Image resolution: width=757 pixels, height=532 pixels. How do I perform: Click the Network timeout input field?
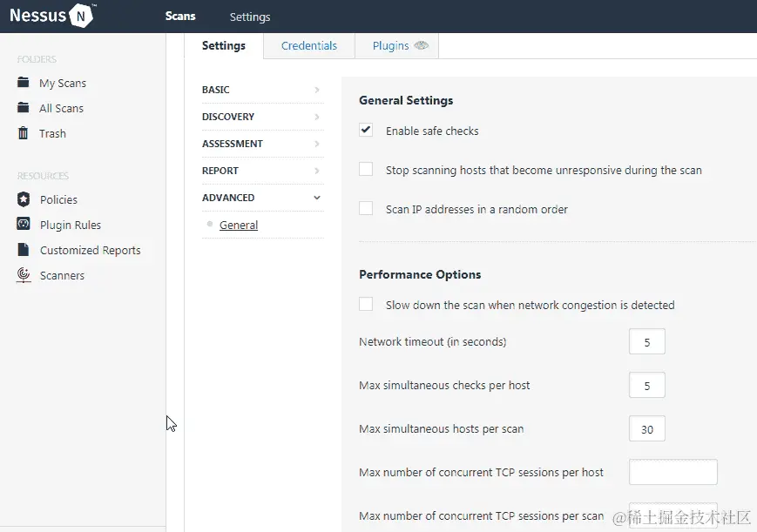pos(646,342)
